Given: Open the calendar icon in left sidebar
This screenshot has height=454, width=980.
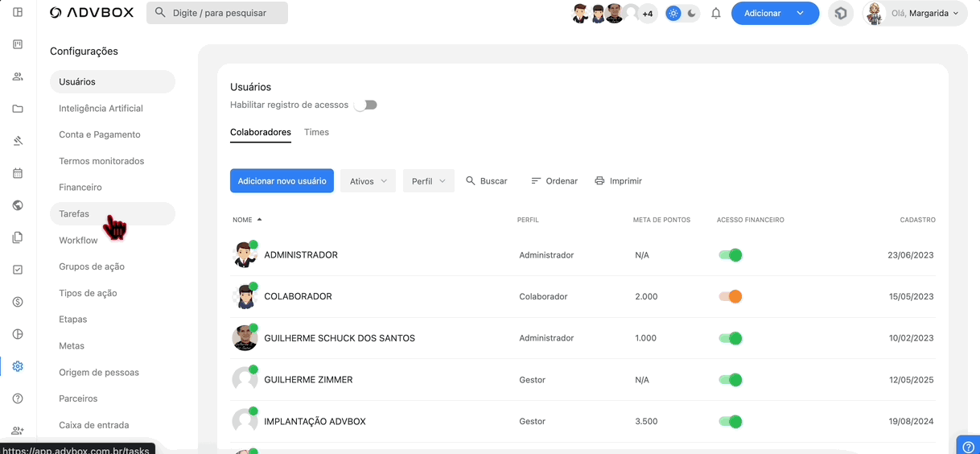Looking at the screenshot, I should 18,173.
